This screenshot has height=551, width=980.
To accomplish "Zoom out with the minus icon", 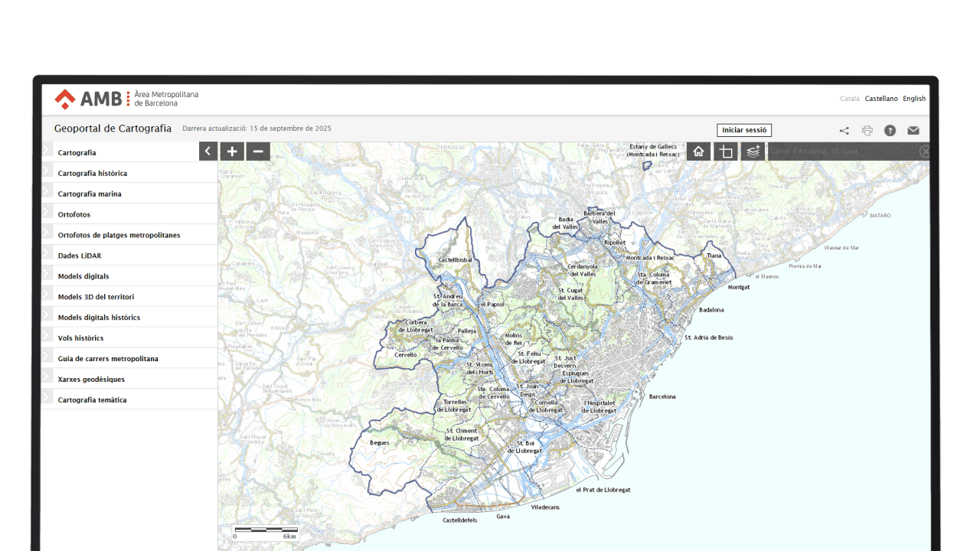I will 258,151.
